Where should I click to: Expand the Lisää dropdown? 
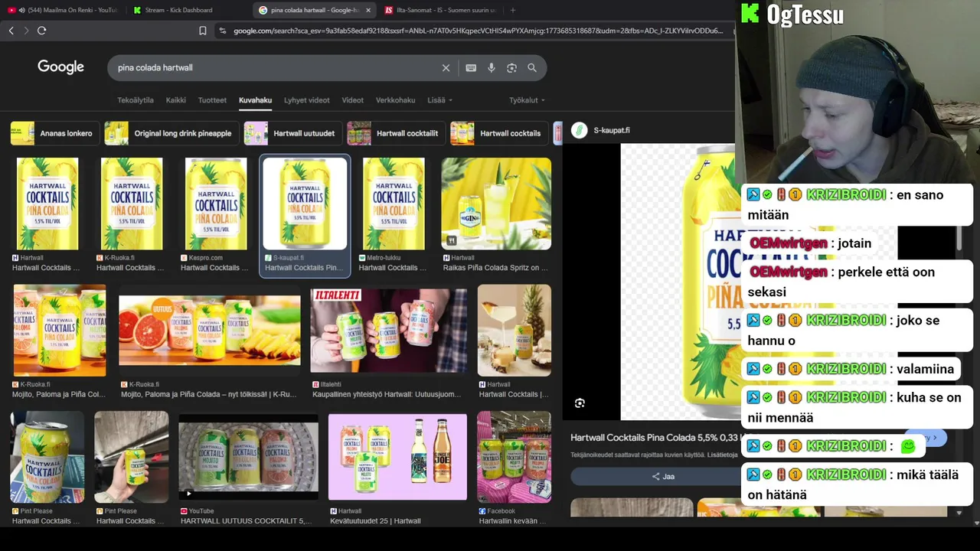pyautogui.click(x=439, y=100)
